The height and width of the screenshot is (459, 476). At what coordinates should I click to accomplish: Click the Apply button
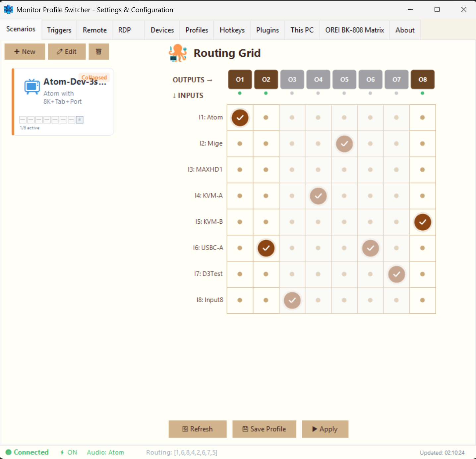tap(325, 429)
